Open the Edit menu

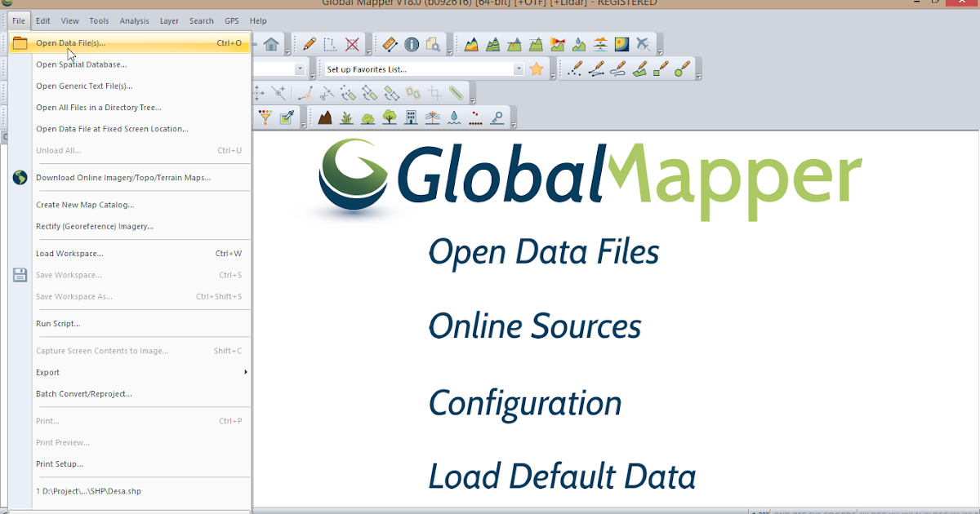(x=42, y=21)
